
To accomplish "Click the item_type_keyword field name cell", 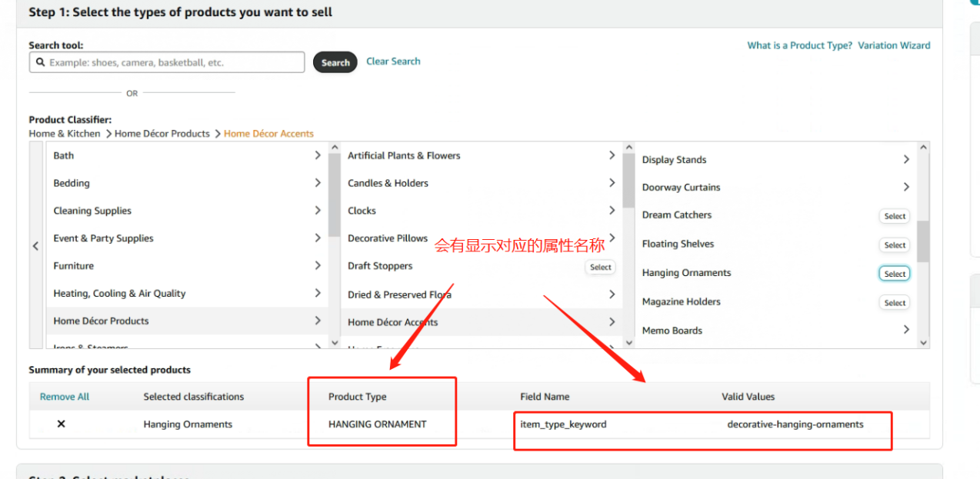I will pyautogui.click(x=563, y=424).
